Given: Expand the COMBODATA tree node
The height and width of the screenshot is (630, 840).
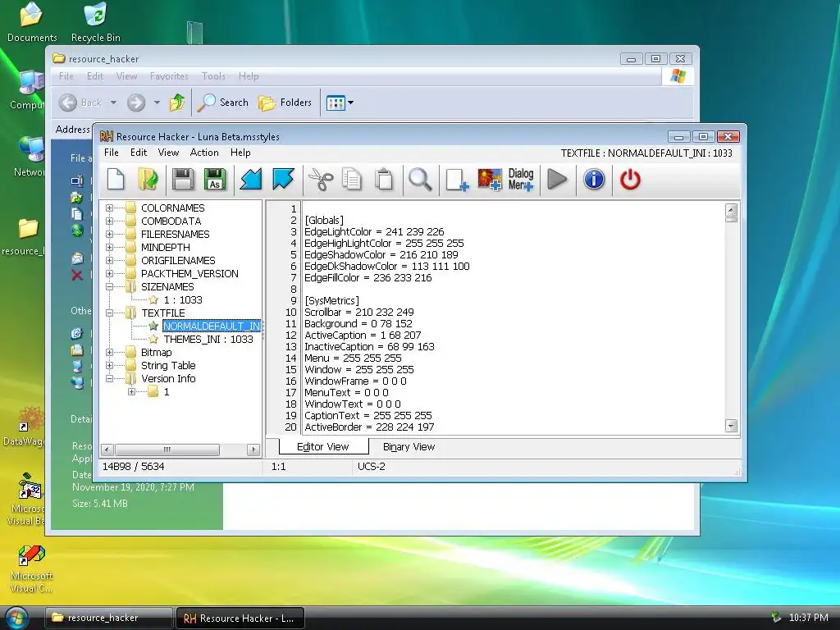Looking at the screenshot, I should click(109, 221).
